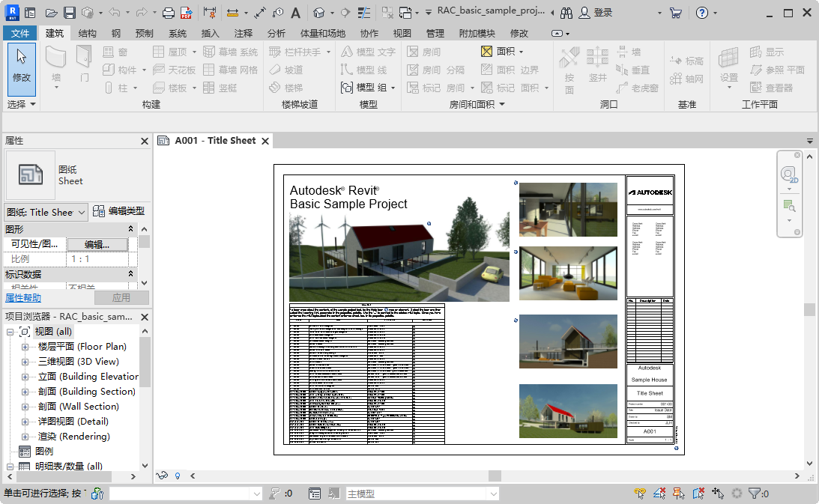Screen dimensions: 819x504
Task: Select the Mullion (竖梃) tool
Action: pos(220,88)
